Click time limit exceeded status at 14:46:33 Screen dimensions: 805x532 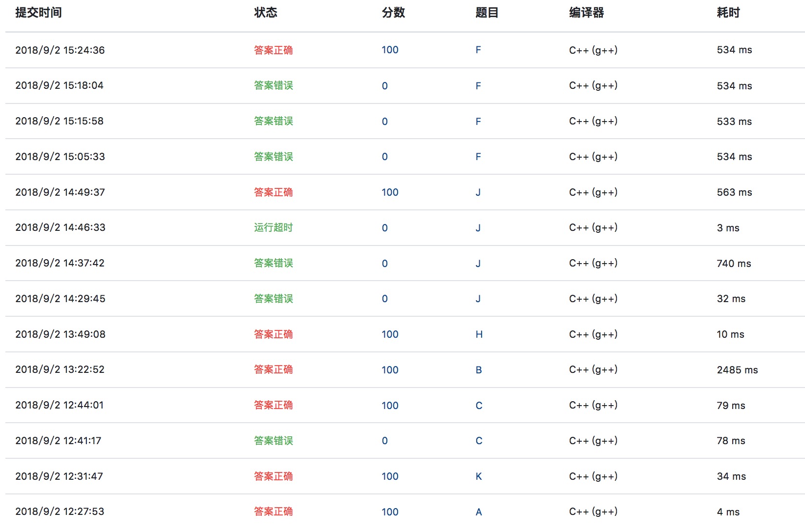(273, 227)
